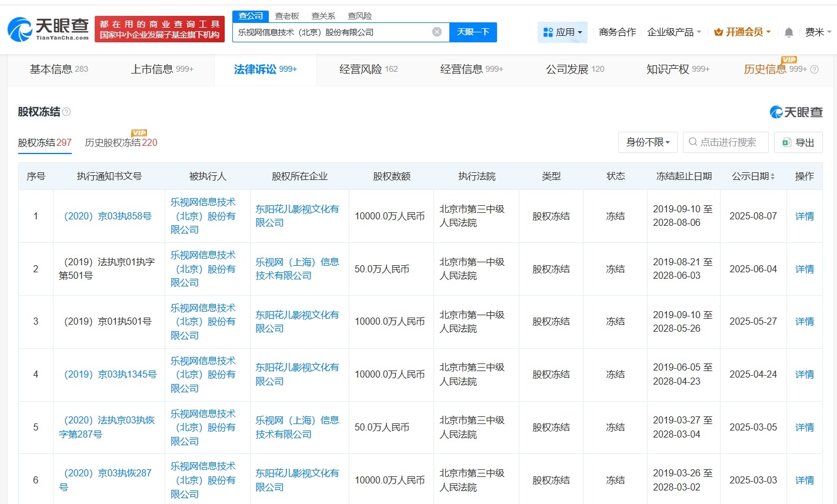Click inside the company name search input field
Image resolution: width=837 pixels, height=504 pixels.
[329, 32]
